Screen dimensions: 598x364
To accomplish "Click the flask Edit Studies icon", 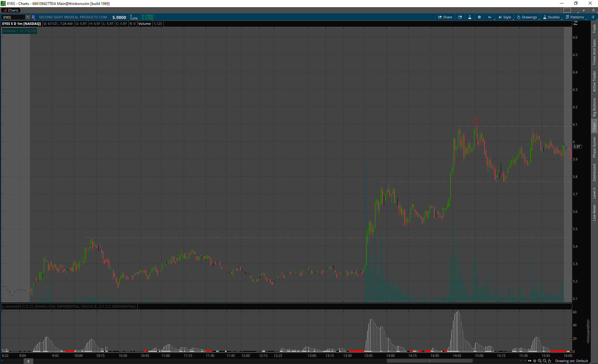I will pyautogui.click(x=470, y=17).
